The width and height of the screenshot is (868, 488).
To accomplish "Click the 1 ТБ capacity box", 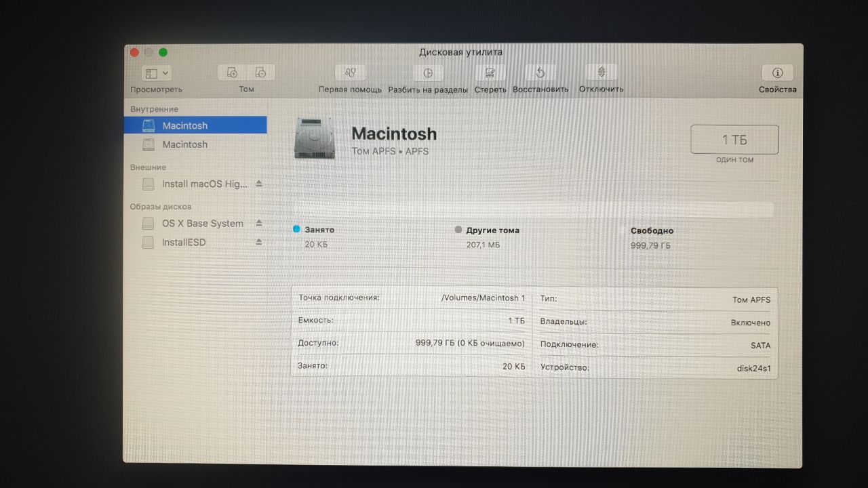I will coord(734,140).
